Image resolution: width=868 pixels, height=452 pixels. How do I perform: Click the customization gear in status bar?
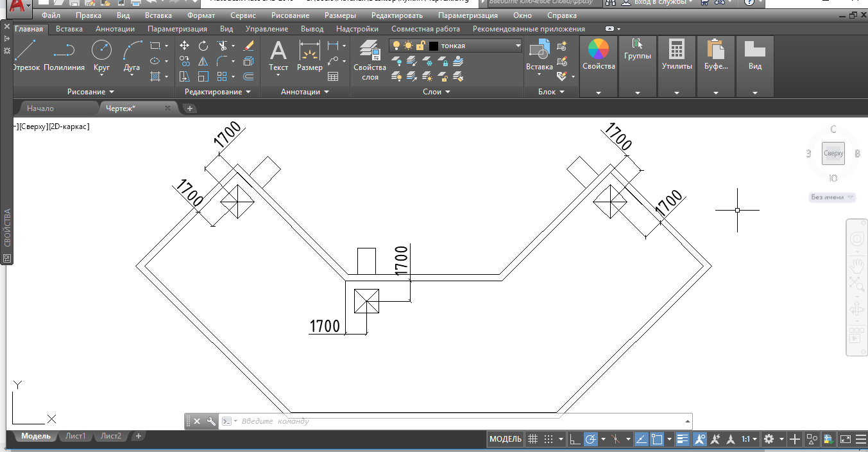[x=769, y=439]
